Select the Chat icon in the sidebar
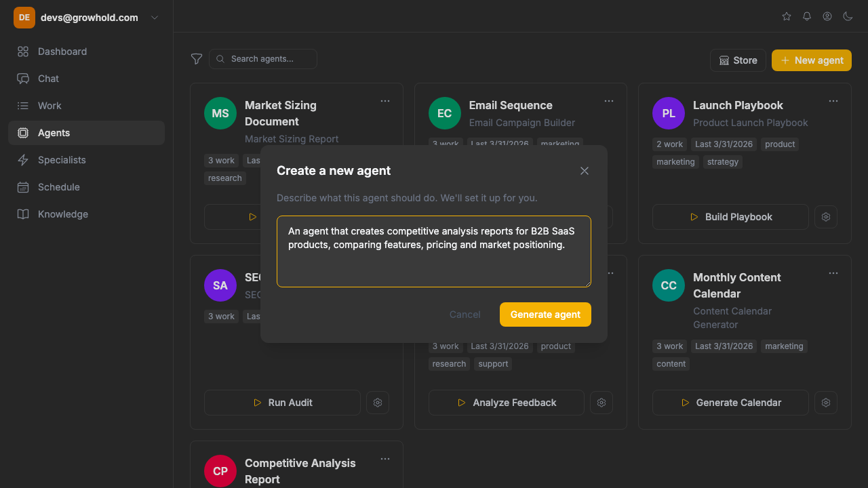This screenshot has width=868, height=488. 24,79
